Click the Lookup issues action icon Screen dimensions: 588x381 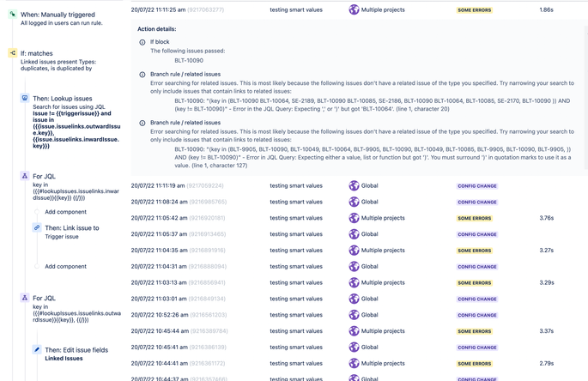point(25,98)
